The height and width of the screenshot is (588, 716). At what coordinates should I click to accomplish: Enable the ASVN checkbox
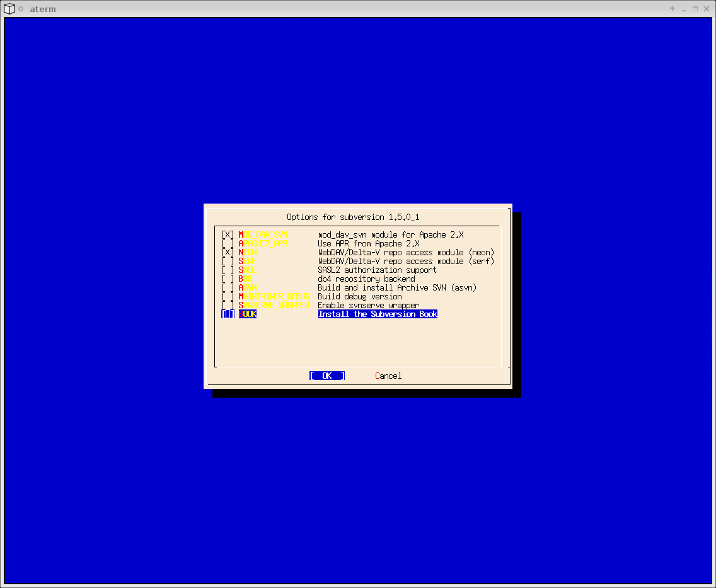(228, 287)
